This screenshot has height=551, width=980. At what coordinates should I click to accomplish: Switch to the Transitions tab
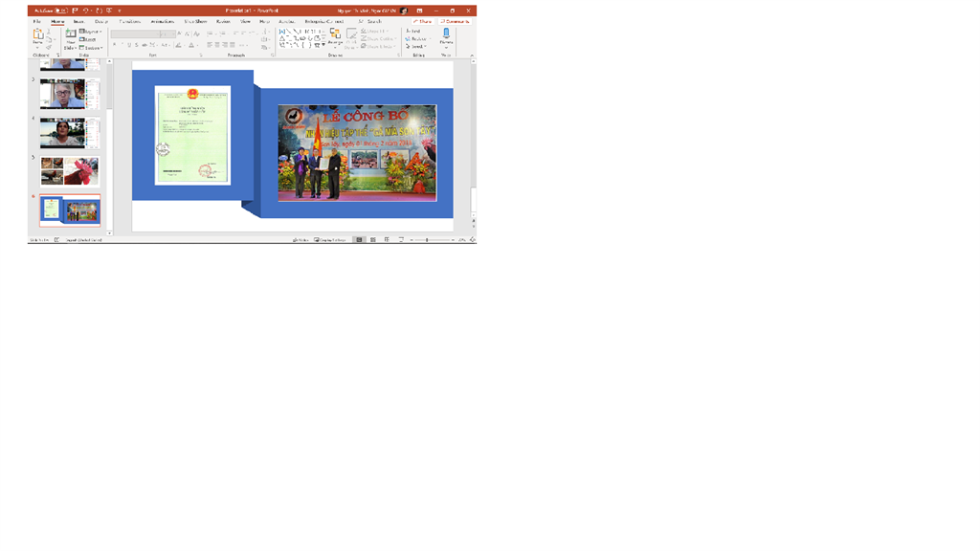[x=130, y=21]
